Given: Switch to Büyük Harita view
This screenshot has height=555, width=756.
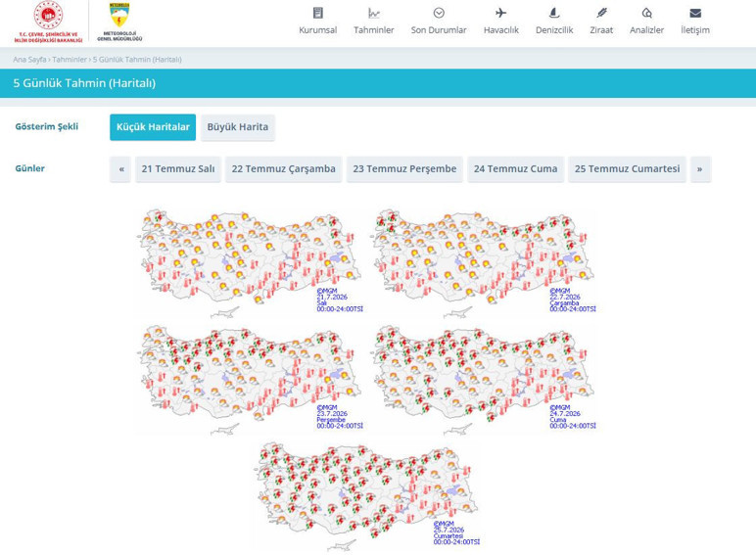Looking at the screenshot, I should point(238,127).
